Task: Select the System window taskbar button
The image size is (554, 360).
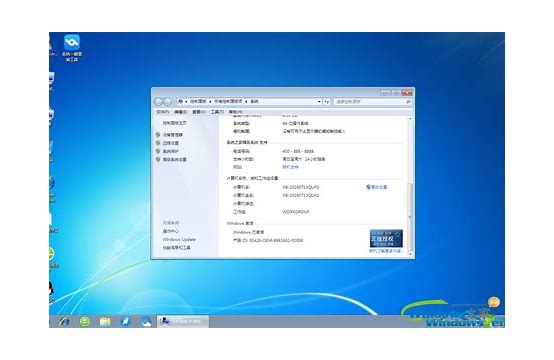Action: 183,321
